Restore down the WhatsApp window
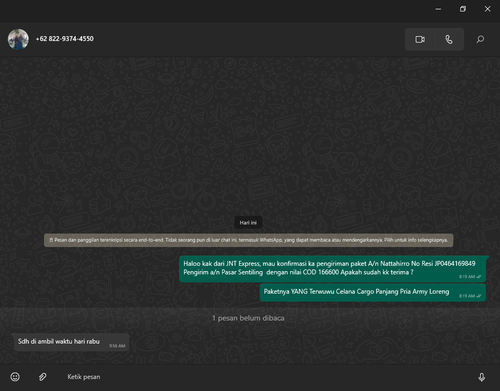 pos(463,9)
